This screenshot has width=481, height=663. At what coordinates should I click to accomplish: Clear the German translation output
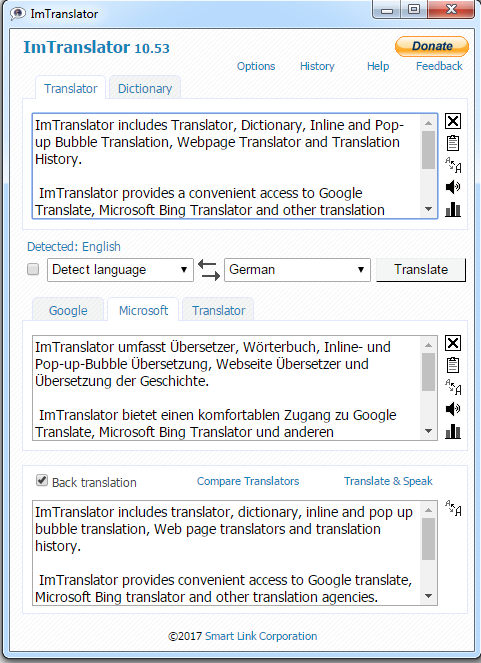tap(453, 343)
